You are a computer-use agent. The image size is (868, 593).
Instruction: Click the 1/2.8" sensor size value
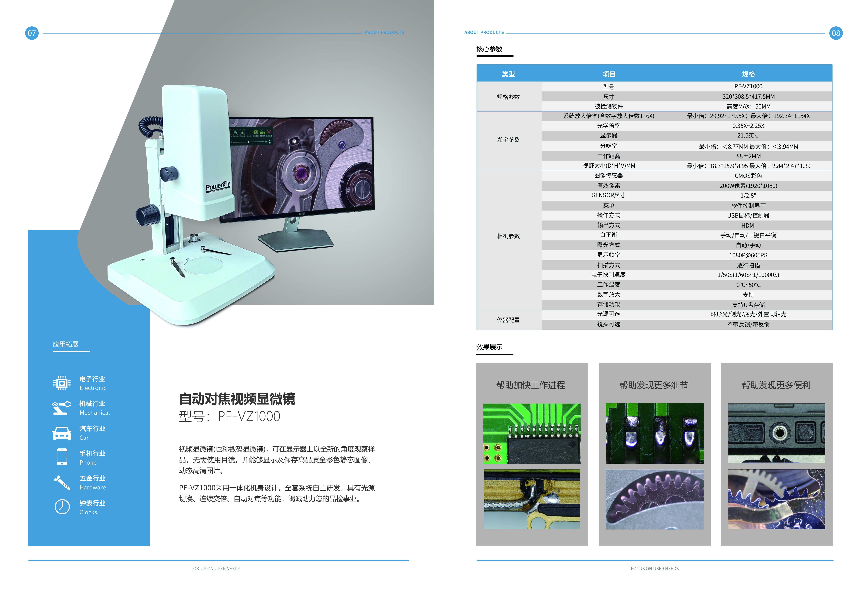(748, 195)
